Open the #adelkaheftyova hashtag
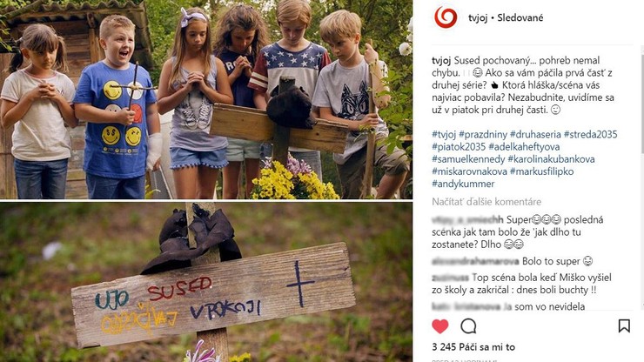Image resolution: width=644 pixels, height=362 pixels. 524,147
